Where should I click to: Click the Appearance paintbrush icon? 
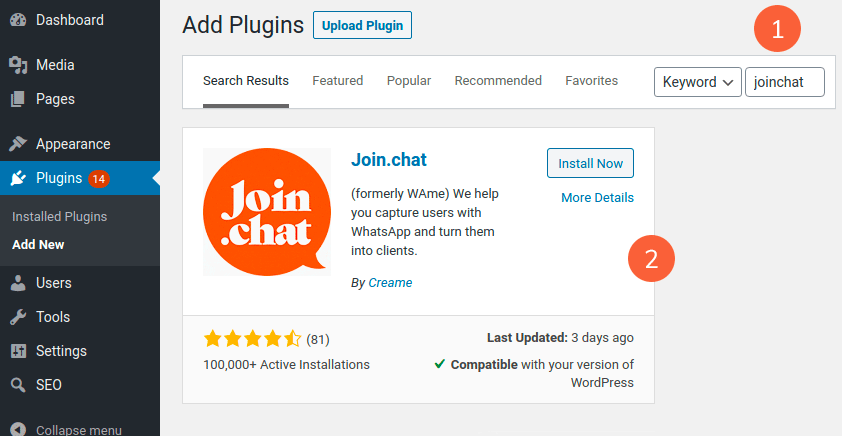coord(18,144)
